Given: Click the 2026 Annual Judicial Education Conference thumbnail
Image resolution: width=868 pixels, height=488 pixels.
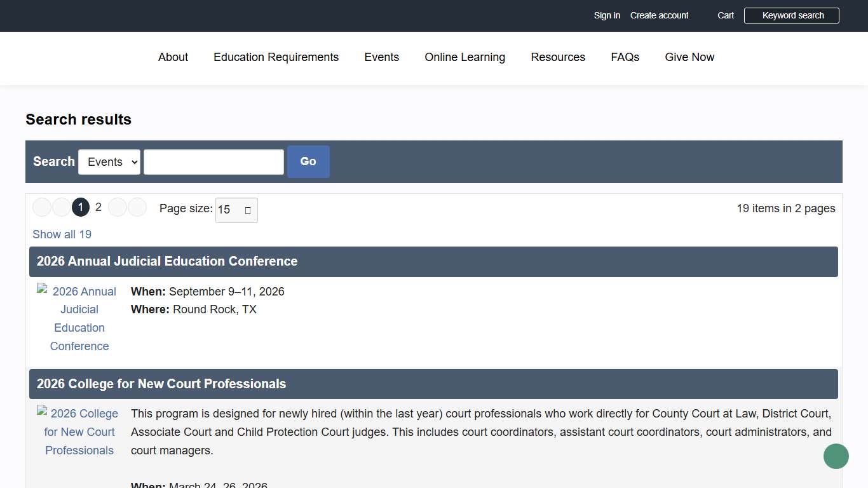Looking at the screenshot, I should click(x=79, y=318).
